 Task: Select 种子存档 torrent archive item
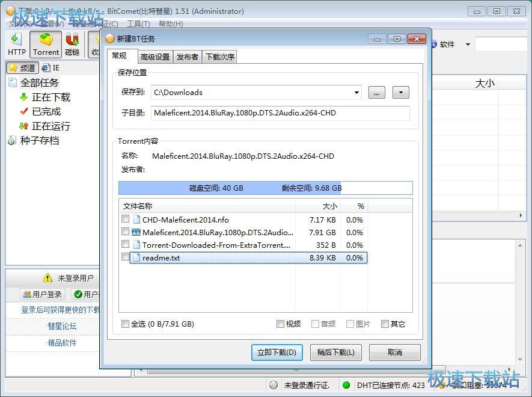(x=39, y=140)
